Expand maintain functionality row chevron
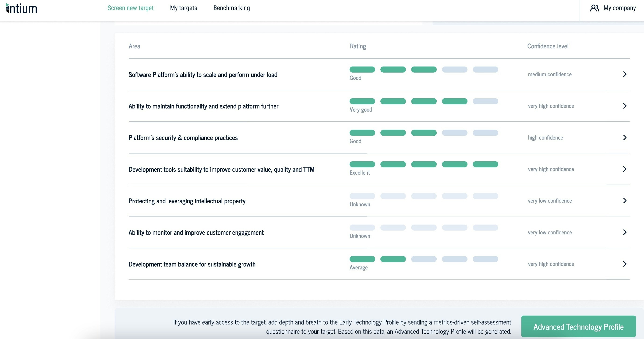The width and height of the screenshot is (644, 339). pos(624,106)
